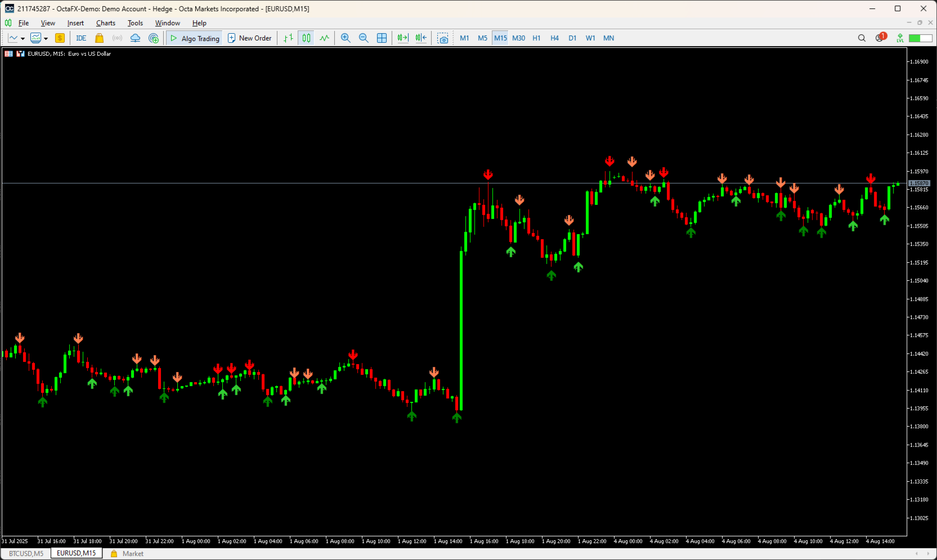The height and width of the screenshot is (560, 937).
Task: Toggle chart shift from right edge
Action: coord(421,38)
